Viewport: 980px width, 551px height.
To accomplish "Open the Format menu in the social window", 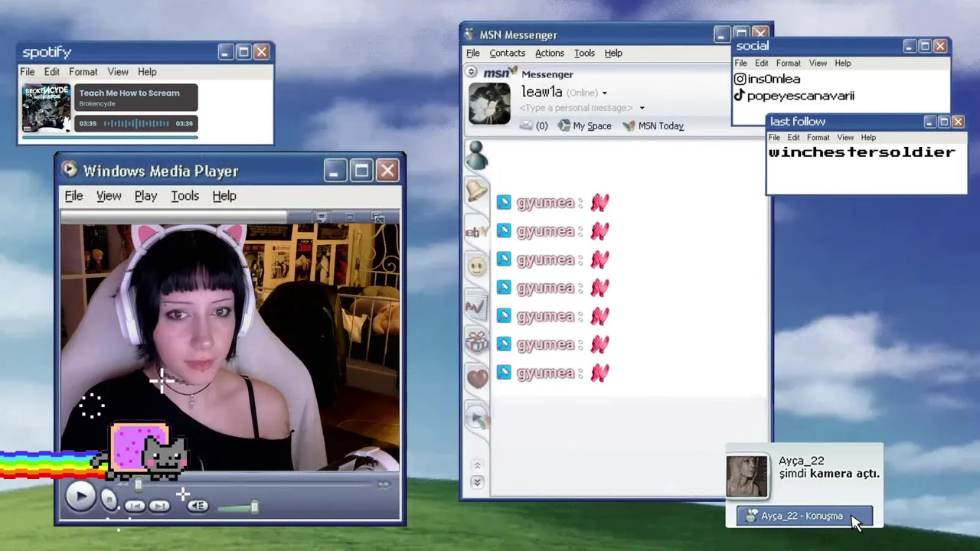I will click(788, 64).
